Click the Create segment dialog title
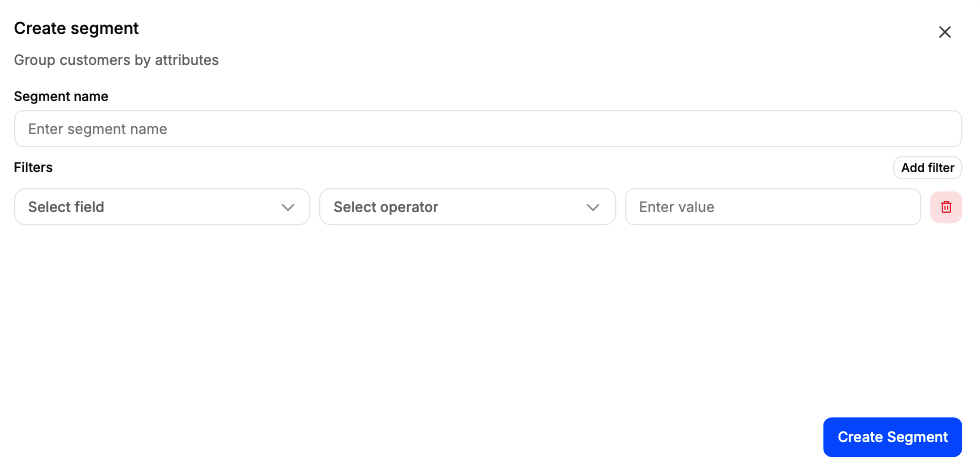Viewport: 978px width, 473px height. click(76, 28)
